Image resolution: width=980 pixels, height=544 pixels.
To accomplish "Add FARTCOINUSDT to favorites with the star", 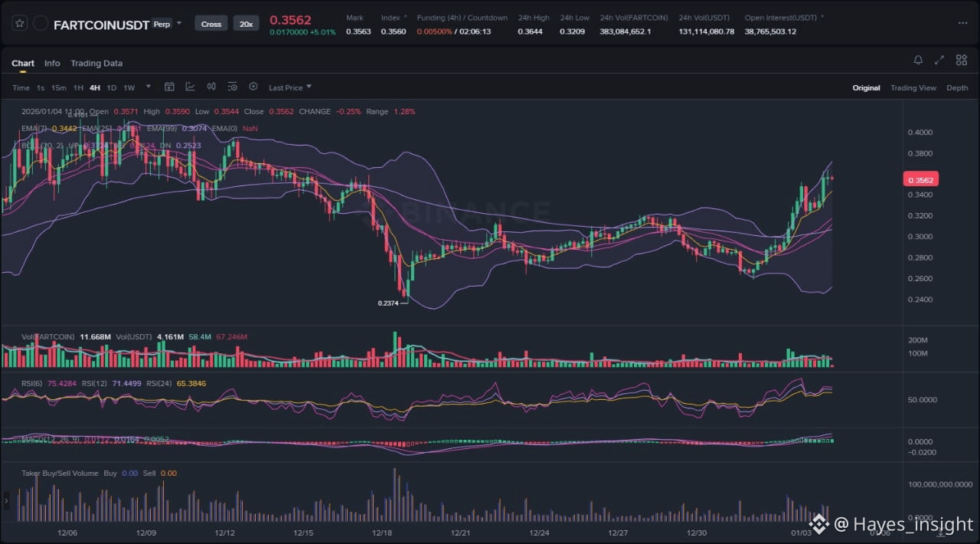I will point(21,24).
